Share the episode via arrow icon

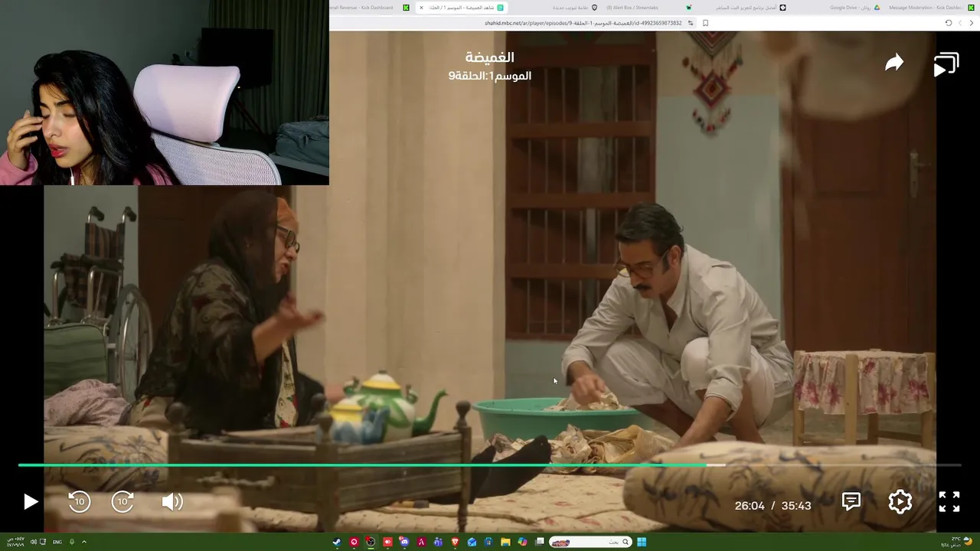coord(894,64)
